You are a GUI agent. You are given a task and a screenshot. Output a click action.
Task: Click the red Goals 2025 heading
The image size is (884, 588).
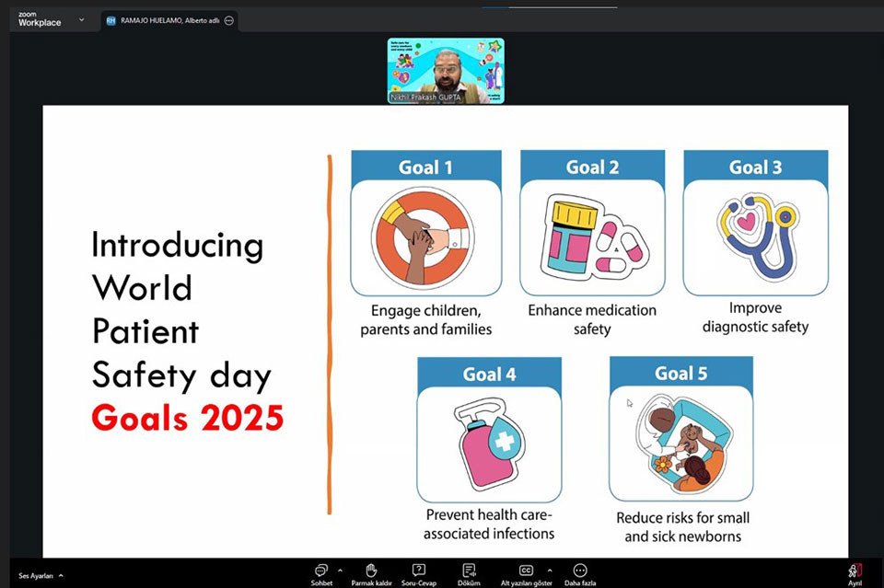point(187,419)
